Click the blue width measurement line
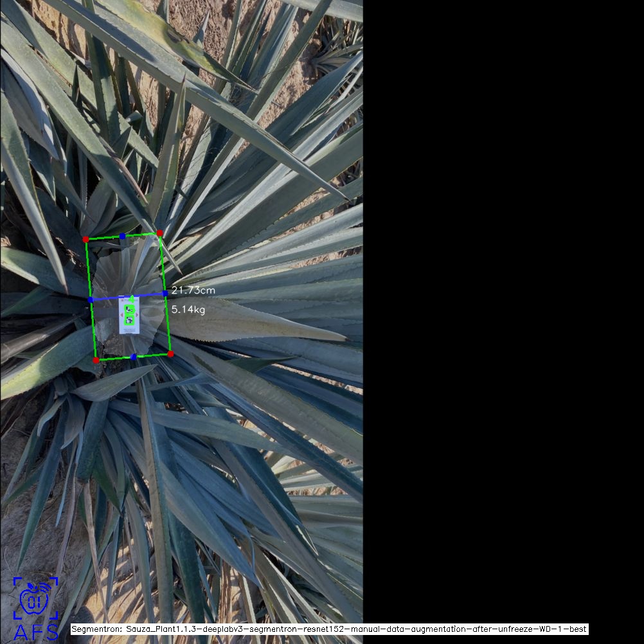 (128, 296)
